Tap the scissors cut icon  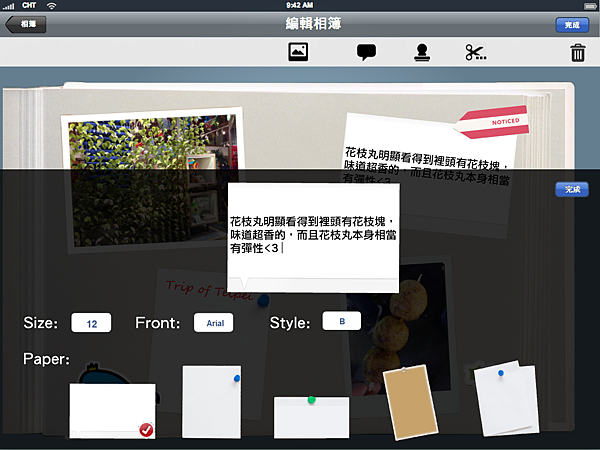pos(476,52)
